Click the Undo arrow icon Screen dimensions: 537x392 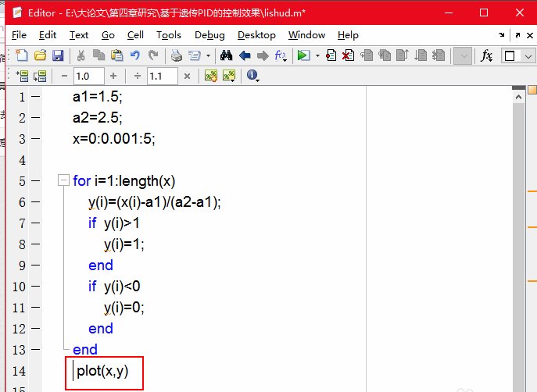point(135,55)
